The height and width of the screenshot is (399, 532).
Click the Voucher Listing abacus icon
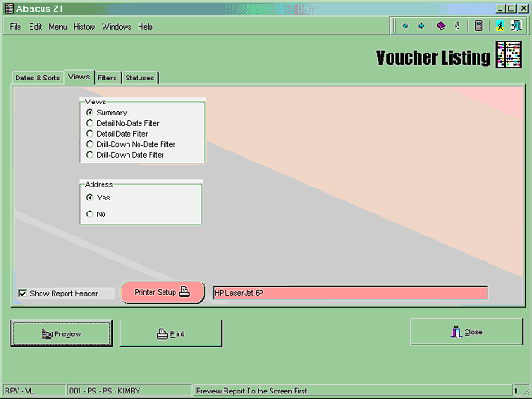click(x=508, y=54)
